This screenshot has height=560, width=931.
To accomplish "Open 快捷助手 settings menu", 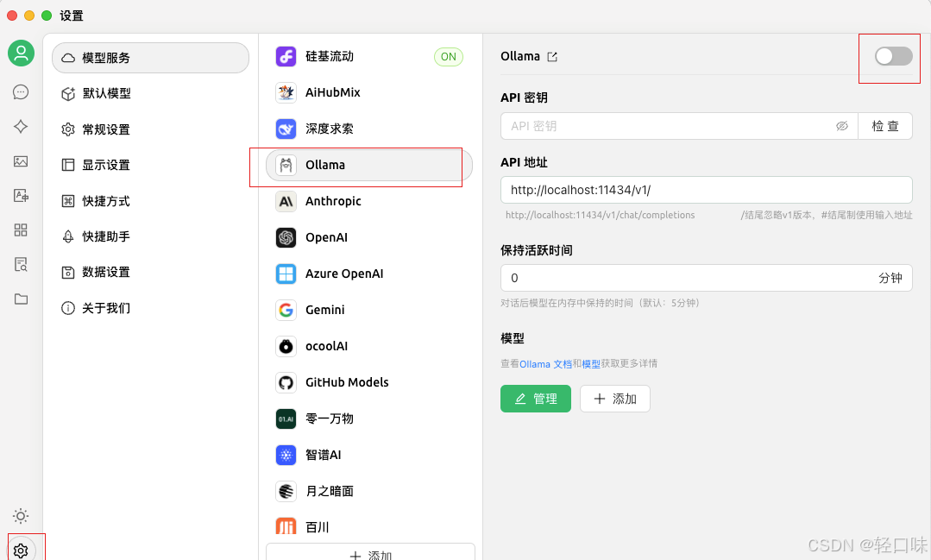I will 151,236.
